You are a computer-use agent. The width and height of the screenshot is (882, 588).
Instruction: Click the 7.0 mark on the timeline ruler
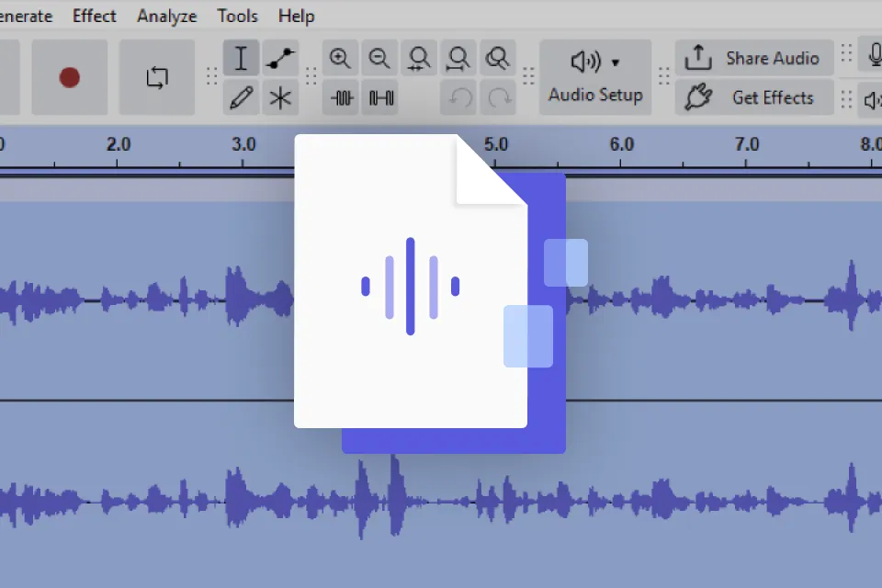pyautogui.click(x=747, y=144)
